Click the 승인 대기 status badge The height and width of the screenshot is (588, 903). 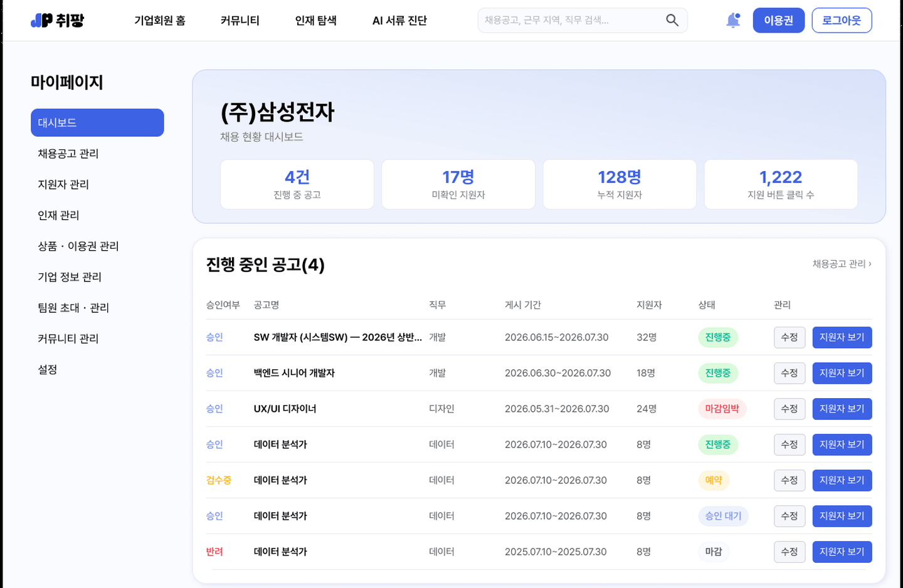point(723,516)
